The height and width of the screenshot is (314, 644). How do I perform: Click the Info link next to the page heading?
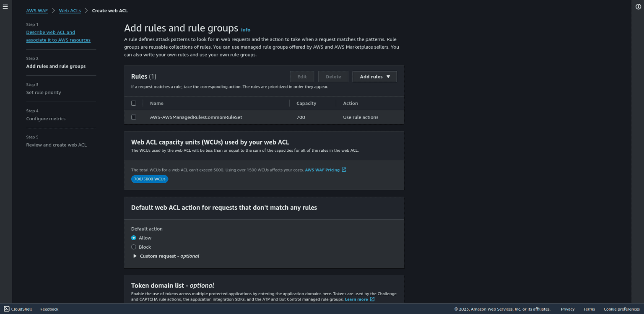(246, 30)
